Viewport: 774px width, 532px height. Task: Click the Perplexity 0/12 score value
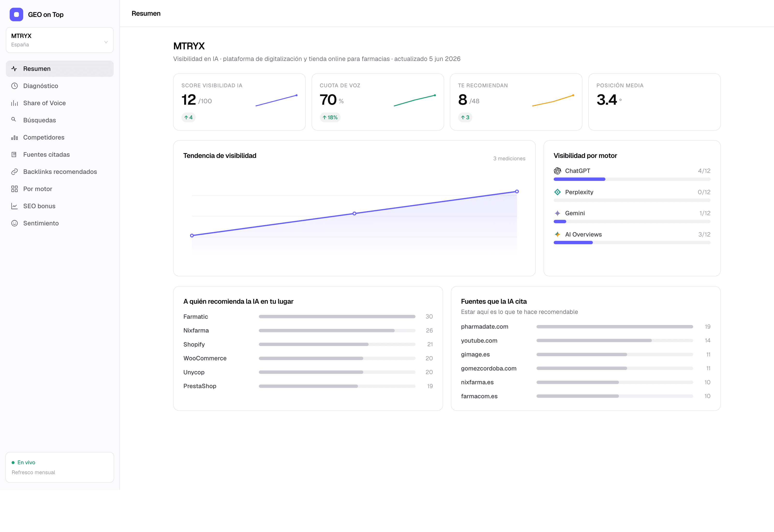coord(704,192)
